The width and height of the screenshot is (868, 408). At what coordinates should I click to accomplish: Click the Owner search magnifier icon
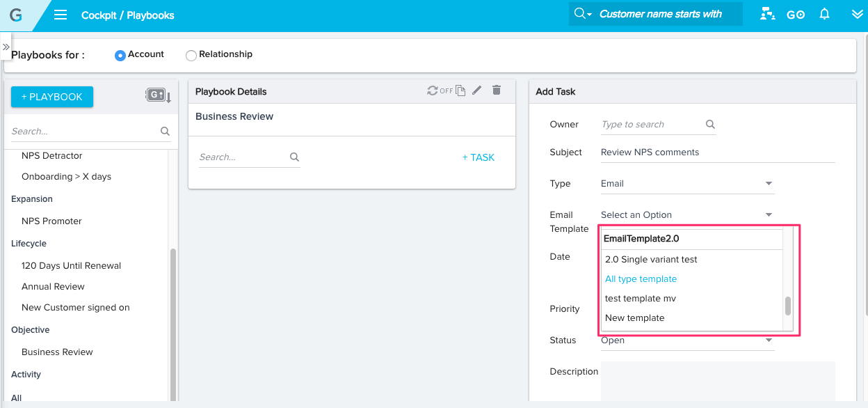click(x=710, y=124)
